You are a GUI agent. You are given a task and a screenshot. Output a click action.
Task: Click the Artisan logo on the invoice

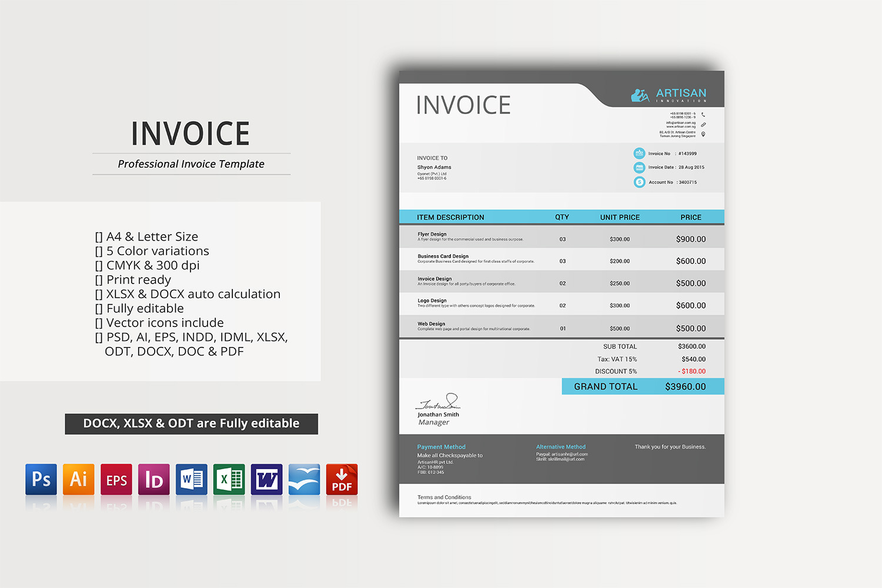[x=669, y=95]
